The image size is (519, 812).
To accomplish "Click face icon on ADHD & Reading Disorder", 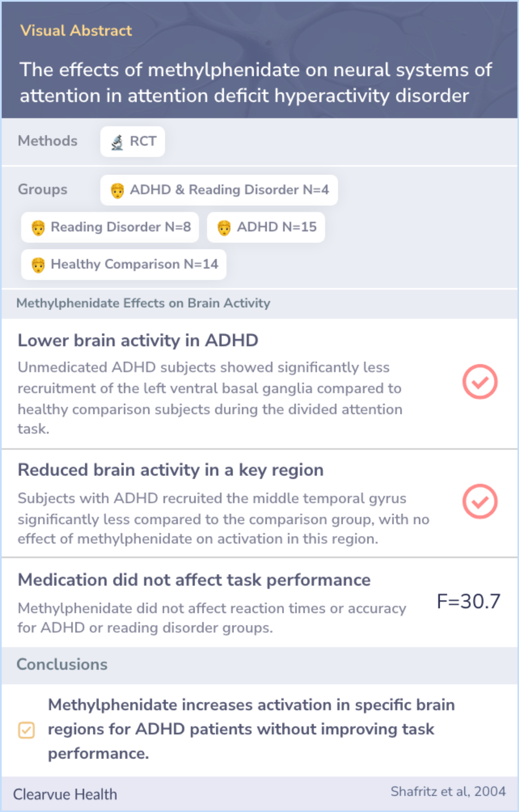I will point(117,191).
